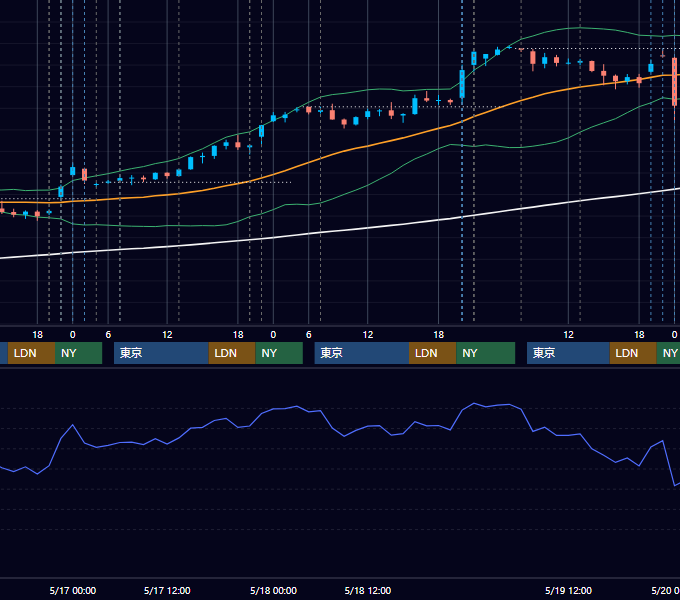Select the LDN session block for 5/19
Screen dimensions: 680x600
[x=633, y=353]
